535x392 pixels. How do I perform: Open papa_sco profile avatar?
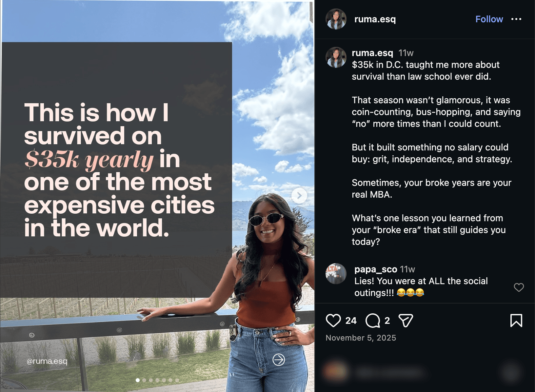pos(336,273)
